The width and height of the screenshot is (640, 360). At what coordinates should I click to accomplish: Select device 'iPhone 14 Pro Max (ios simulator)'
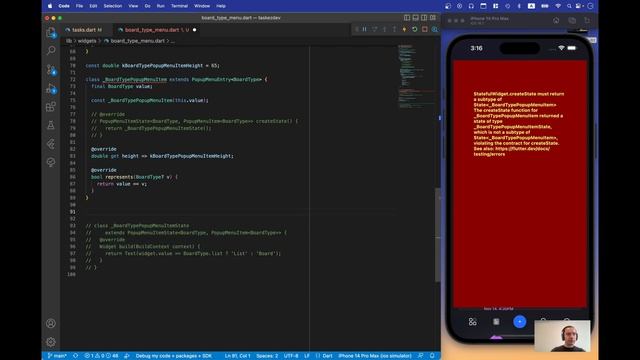click(x=375, y=356)
